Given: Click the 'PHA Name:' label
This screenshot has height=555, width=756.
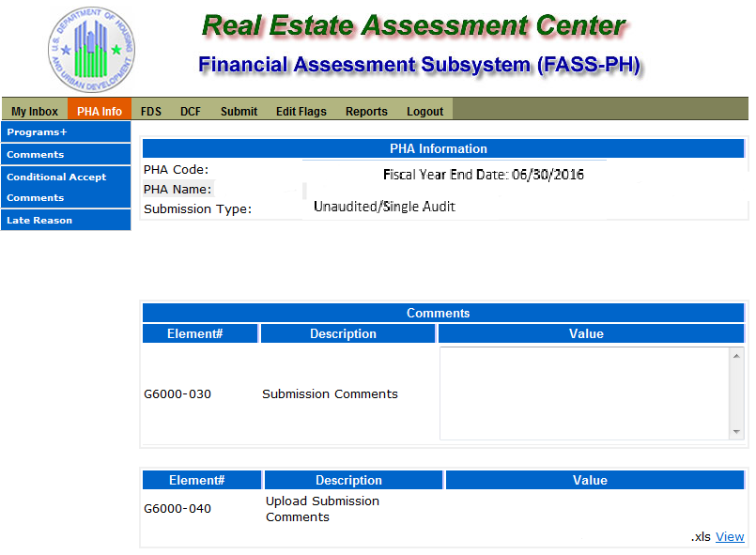Looking at the screenshot, I should click(177, 189).
